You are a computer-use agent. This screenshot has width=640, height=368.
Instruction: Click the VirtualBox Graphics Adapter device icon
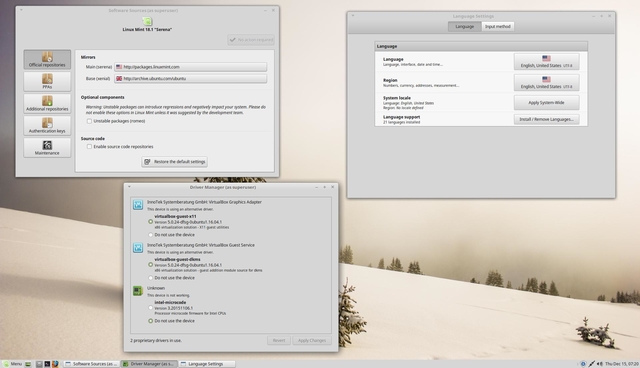pos(138,204)
